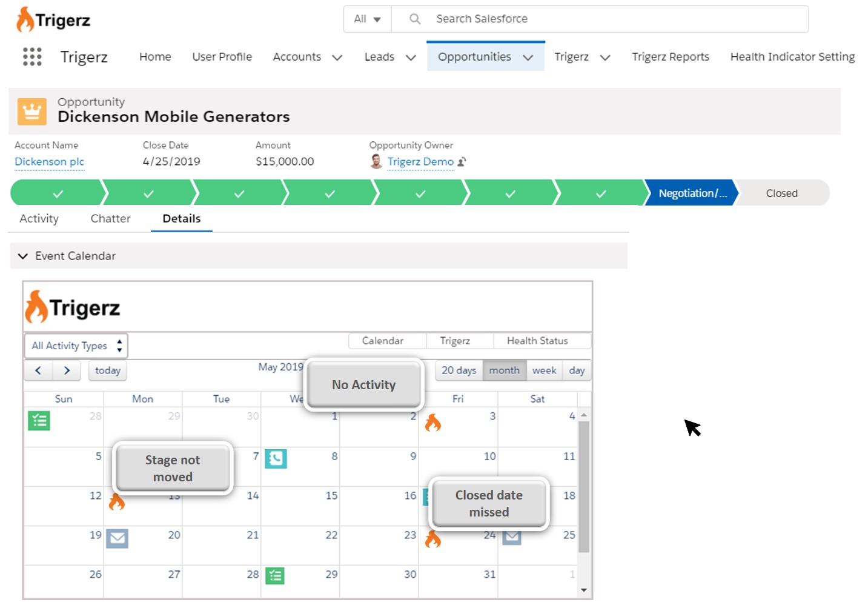Screen dimensions: 868x605
Task: Go to previous month arrow
Action: point(38,370)
